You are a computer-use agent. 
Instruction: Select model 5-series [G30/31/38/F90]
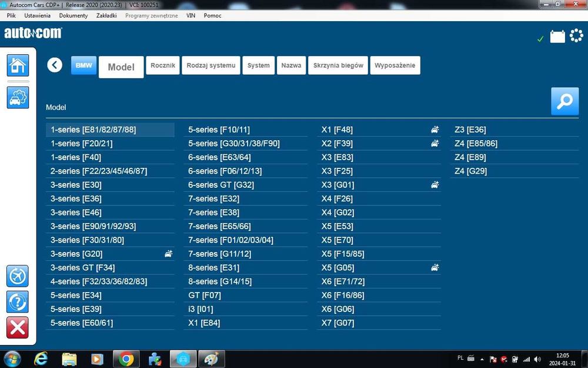point(246,144)
